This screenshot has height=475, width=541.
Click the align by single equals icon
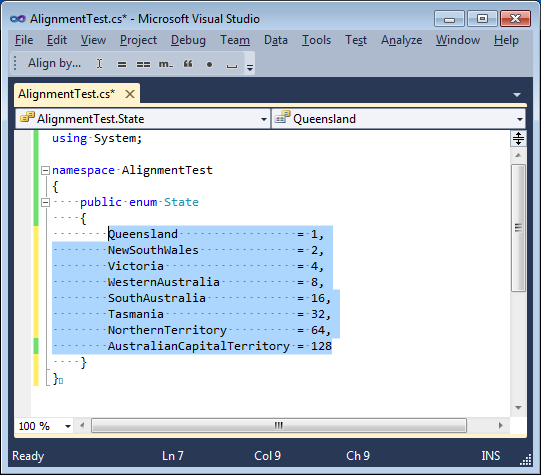pyautogui.click(x=122, y=64)
